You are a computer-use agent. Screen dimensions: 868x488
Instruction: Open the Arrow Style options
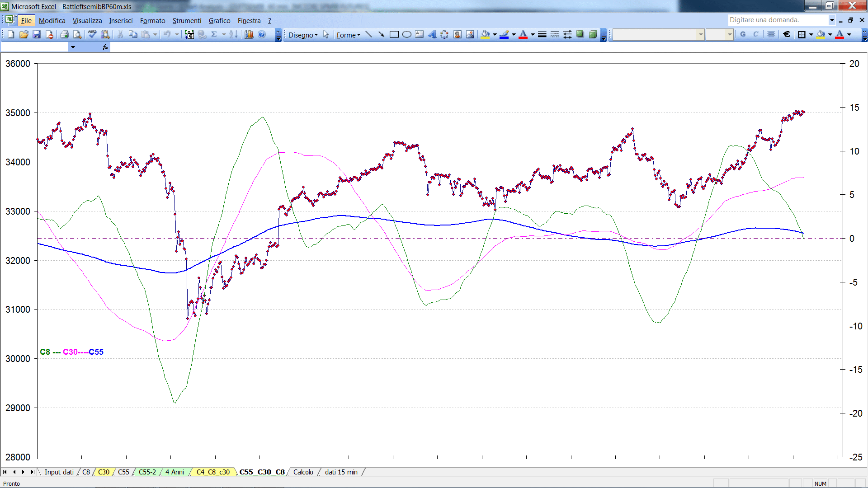pyautogui.click(x=567, y=35)
